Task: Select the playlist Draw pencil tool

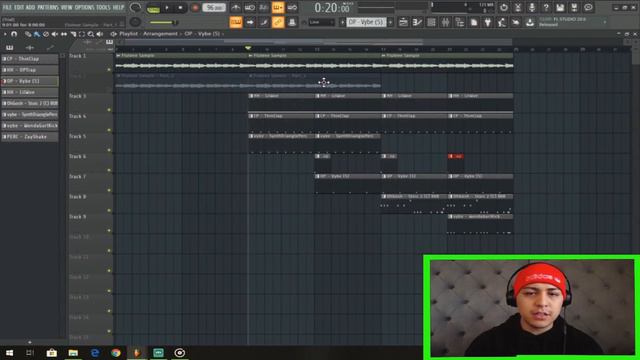Action: pyautogui.click(x=28, y=34)
